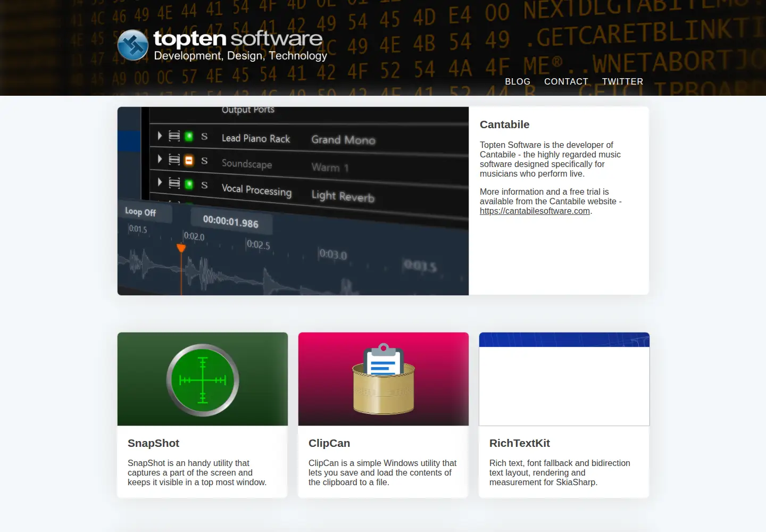Click the ClipCan clipboard-in-can icon

384,379
